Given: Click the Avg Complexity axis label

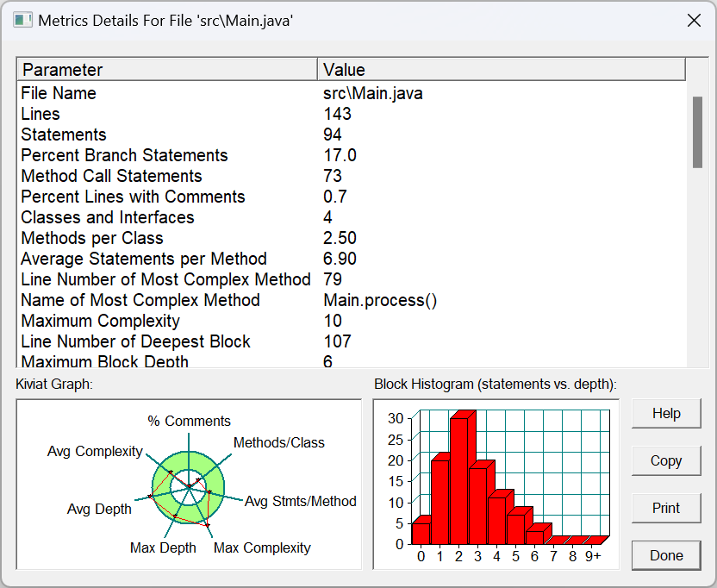Looking at the screenshot, I should pyautogui.click(x=95, y=451).
